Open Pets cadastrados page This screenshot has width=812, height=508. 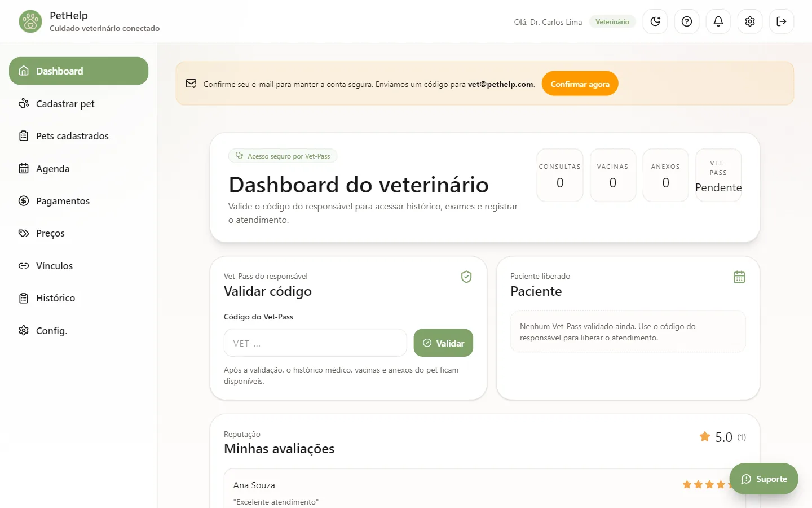[78, 136]
